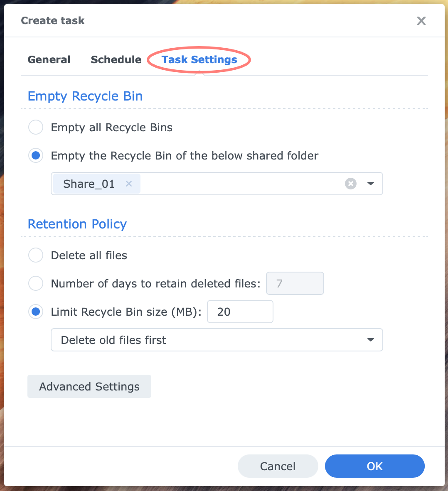448x491 pixels.
Task: Choose emptying the Recycle Bin of a shared folder
Action: [x=36, y=155]
